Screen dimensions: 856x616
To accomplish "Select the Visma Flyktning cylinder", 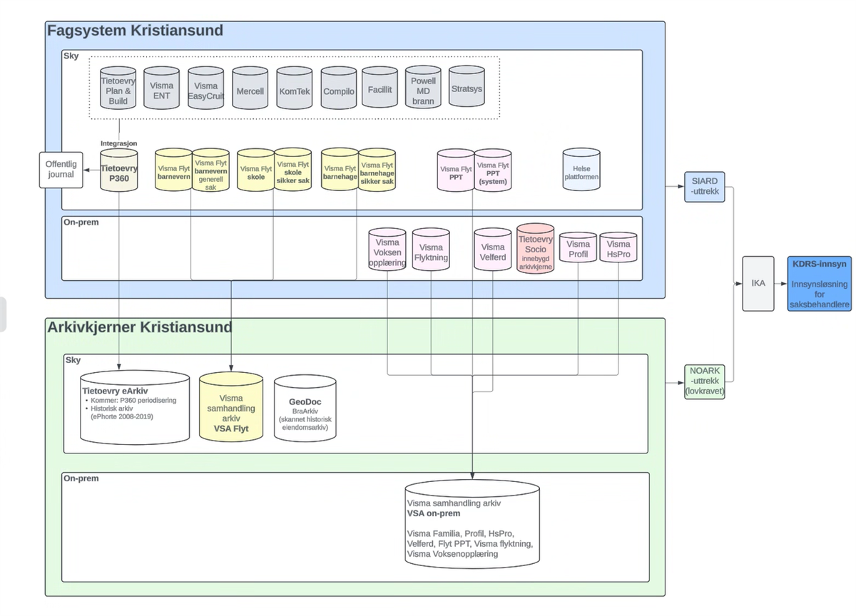I will point(431,250).
